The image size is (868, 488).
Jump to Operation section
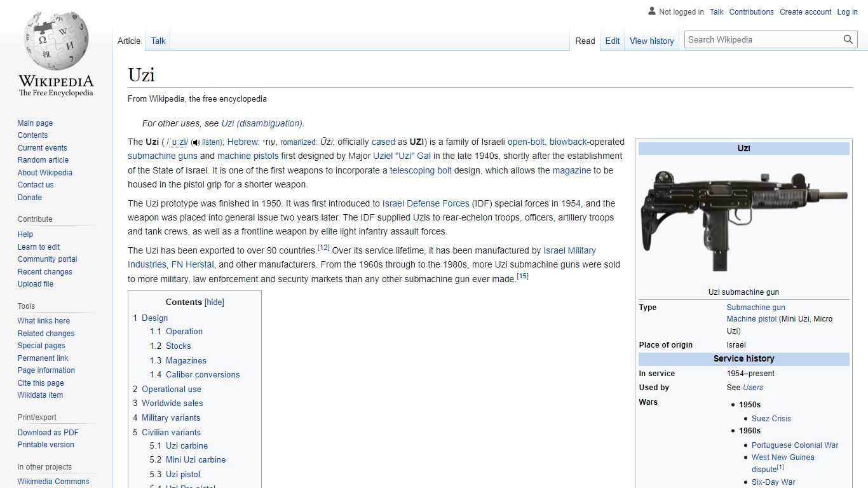click(184, 332)
